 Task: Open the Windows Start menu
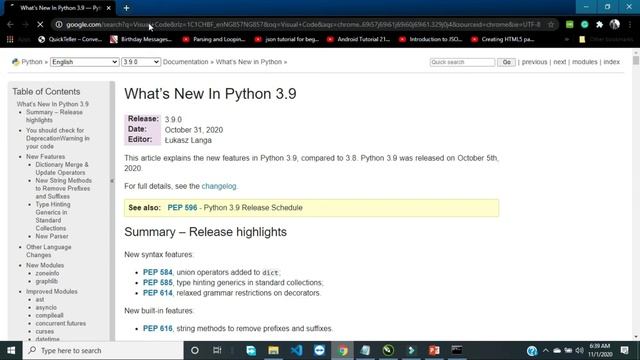click(x=11, y=350)
